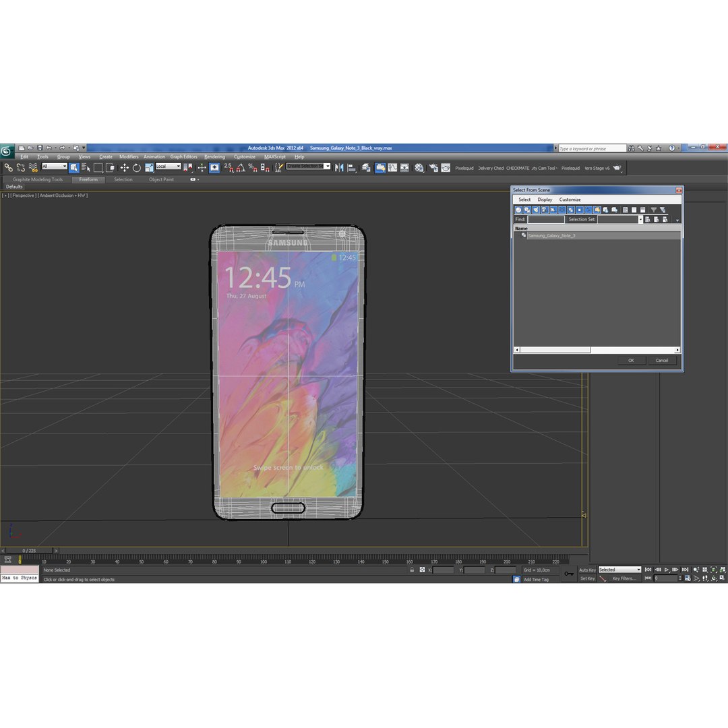Toggle Percent Snap

pos(253,168)
